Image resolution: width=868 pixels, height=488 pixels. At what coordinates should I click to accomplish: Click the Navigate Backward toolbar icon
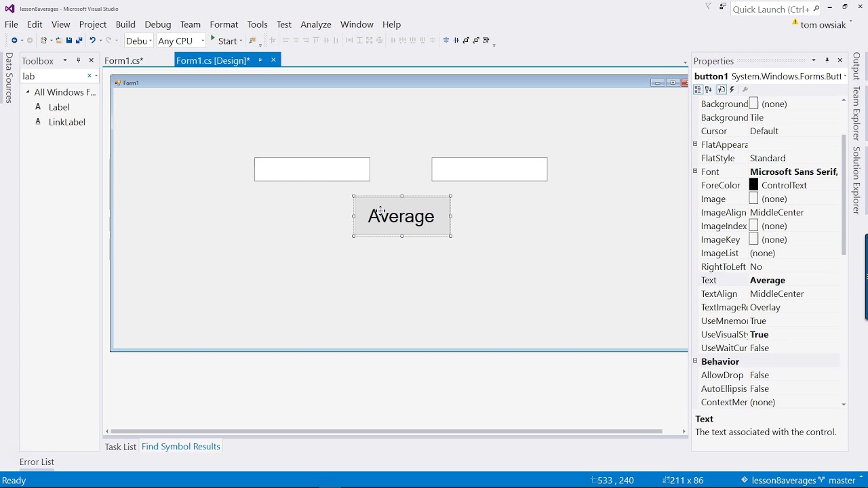(x=14, y=41)
